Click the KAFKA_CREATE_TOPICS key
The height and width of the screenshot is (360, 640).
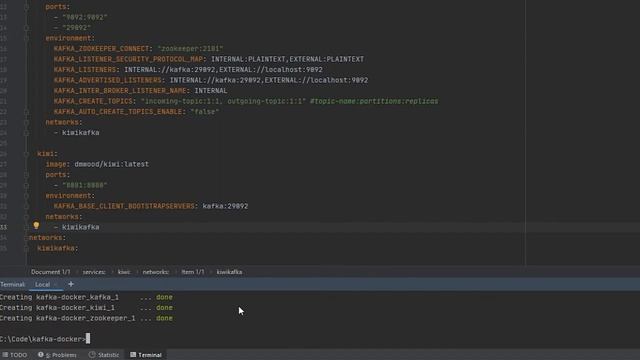coord(93,101)
